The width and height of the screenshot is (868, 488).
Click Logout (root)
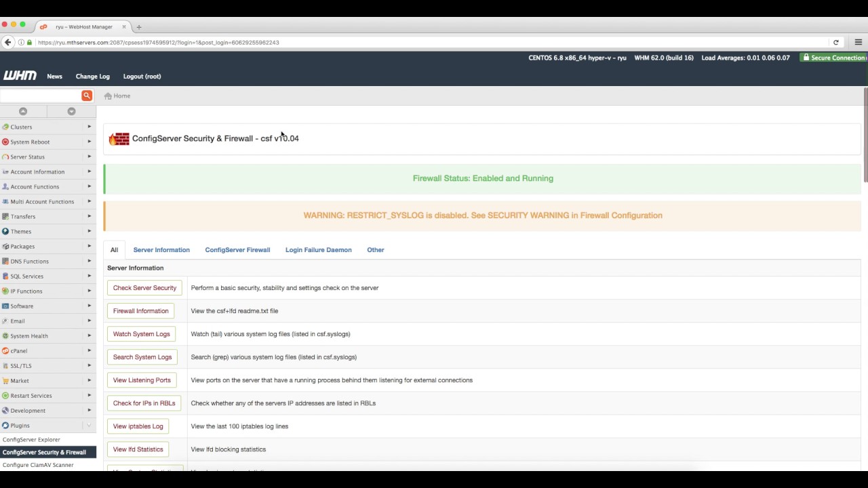click(142, 76)
